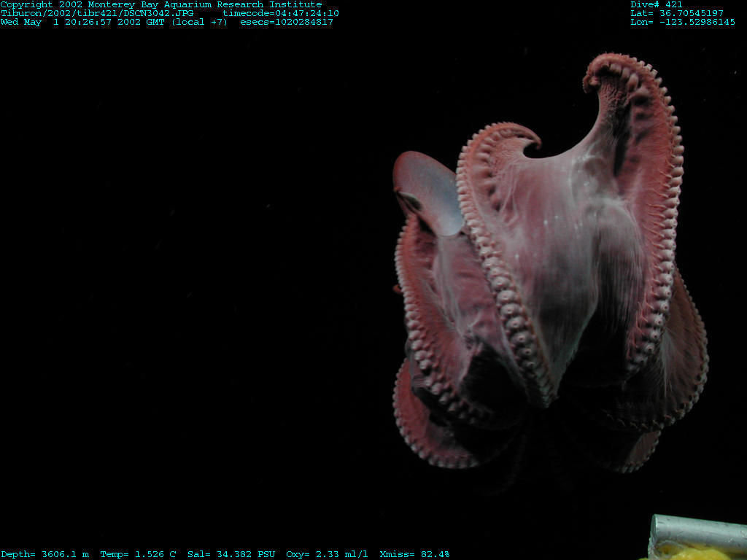This screenshot has width=747, height=560.
Task: Click the Temp= 1.526 C reading
Action: coord(138,554)
